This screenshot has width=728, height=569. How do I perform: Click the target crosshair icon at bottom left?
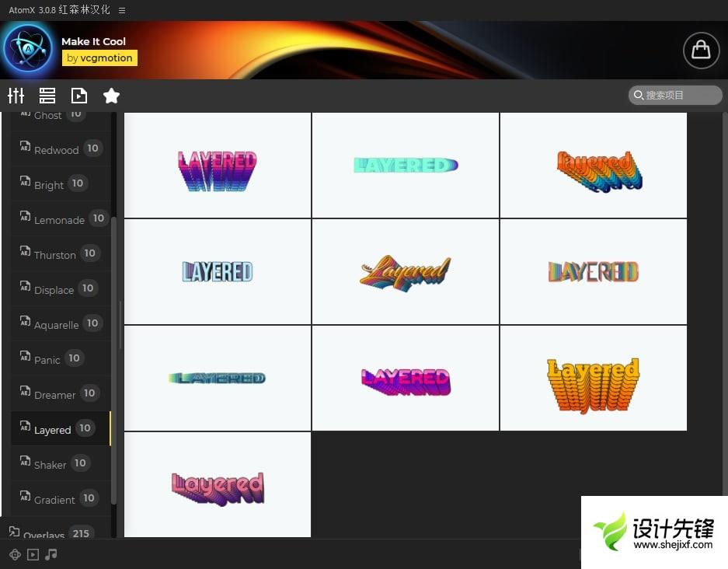click(x=15, y=554)
